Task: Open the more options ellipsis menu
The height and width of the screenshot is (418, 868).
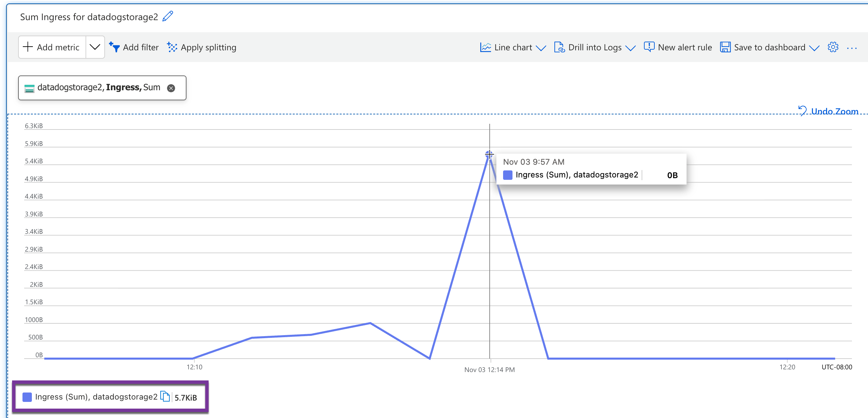Action: (852, 48)
